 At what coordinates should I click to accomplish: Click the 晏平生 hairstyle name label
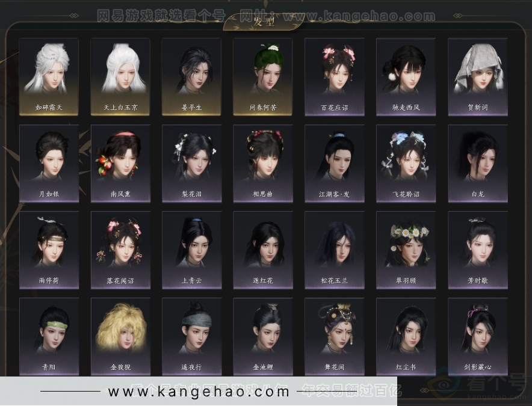191,108
